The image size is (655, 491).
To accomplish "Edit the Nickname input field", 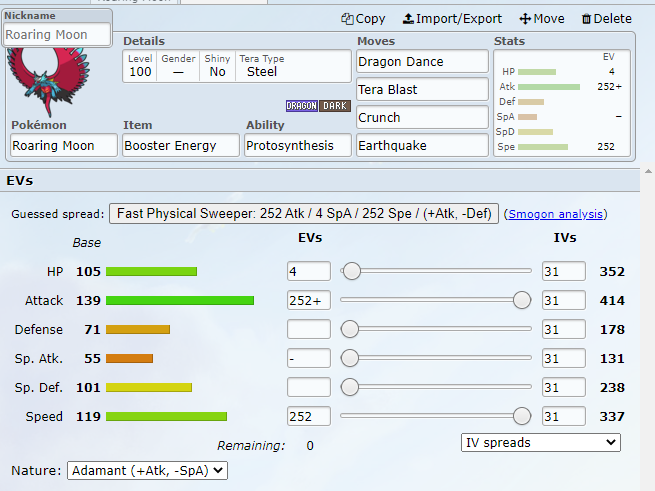I will [58, 35].
